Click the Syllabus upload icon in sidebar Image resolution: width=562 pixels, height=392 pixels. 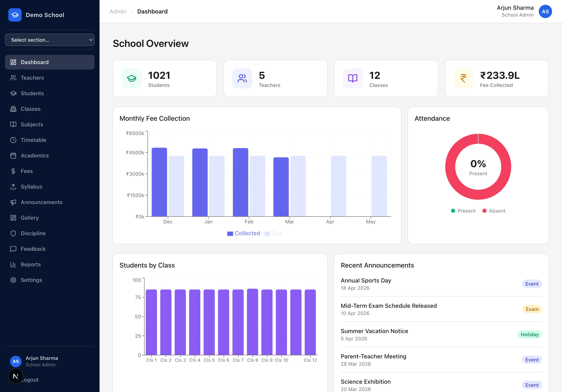[13, 187]
